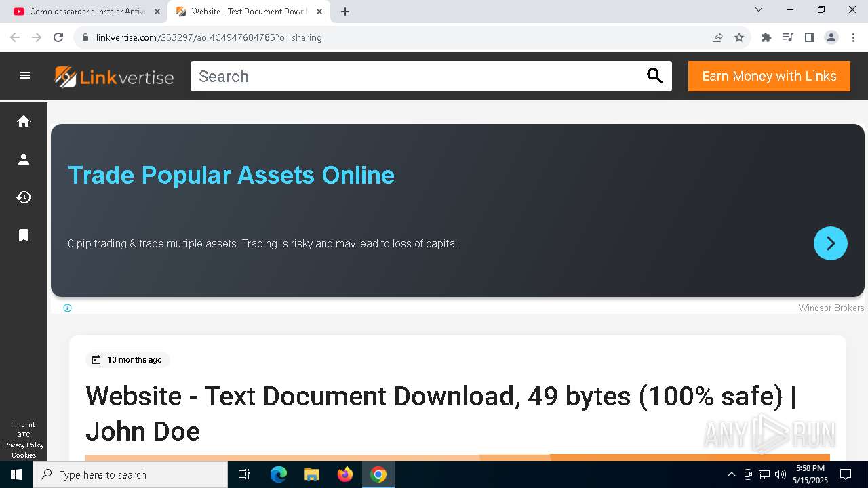The image size is (868, 488).
Task: Open the bookmarks icon in sidebar
Action: [24, 235]
